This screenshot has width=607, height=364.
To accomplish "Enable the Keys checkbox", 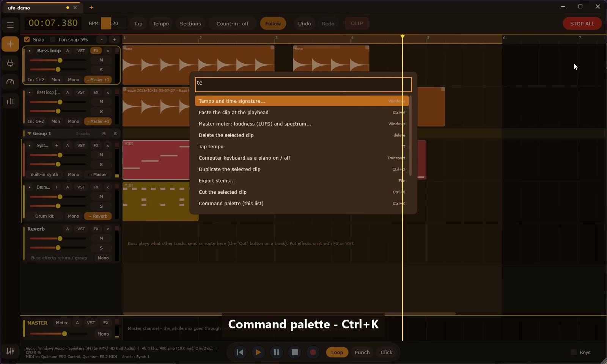I will pos(574,352).
